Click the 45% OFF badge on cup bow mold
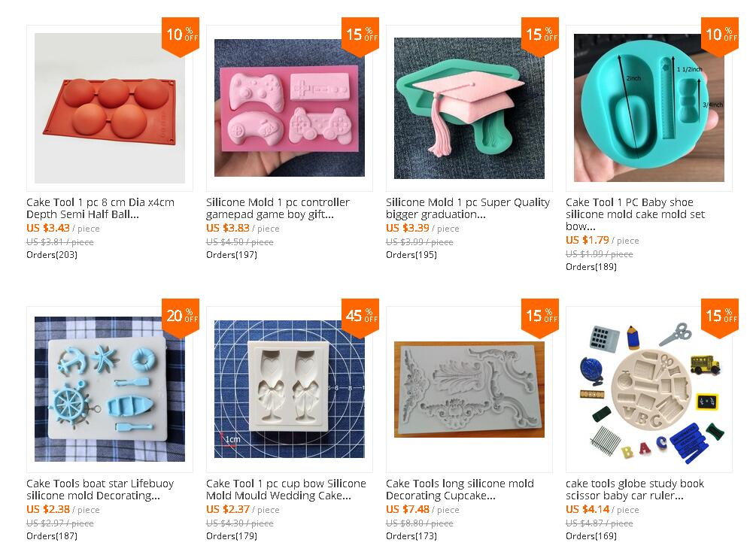The width and height of the screenshot is (756, 555). (360, 317)
